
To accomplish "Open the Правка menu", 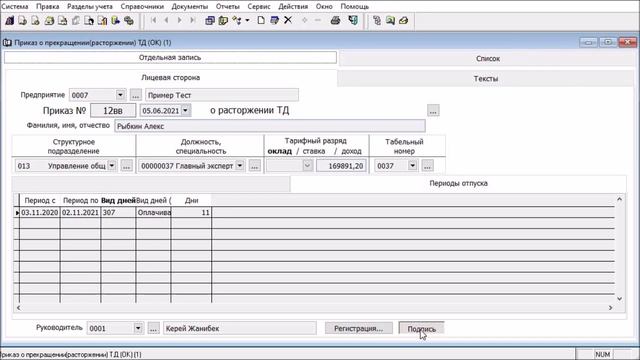I will click(x=48, y=7).
